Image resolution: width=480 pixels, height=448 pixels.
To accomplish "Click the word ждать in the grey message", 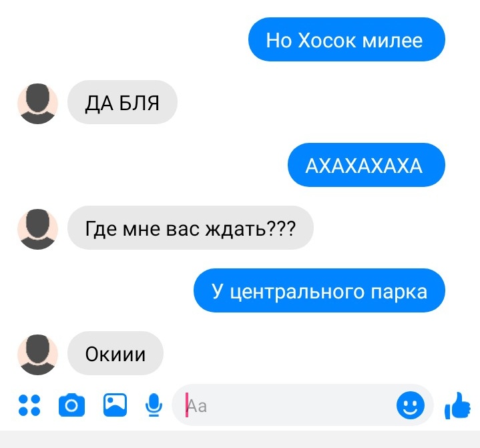I will [235, 229].
